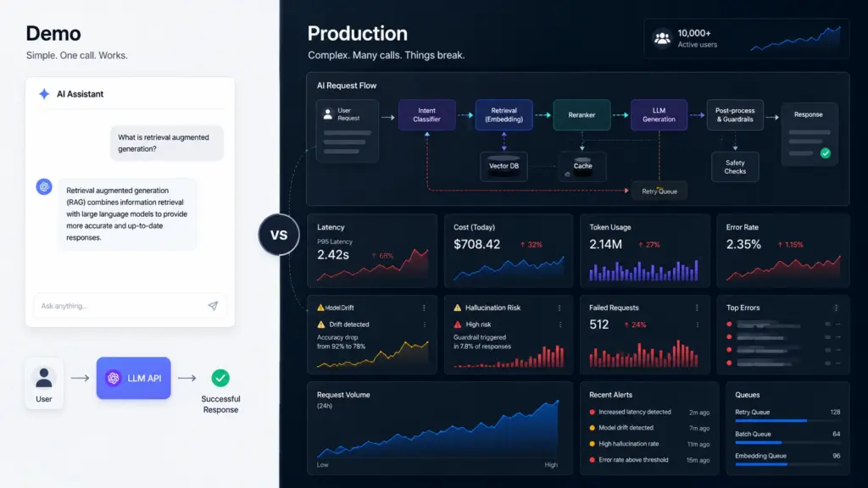The height and width of the screenshot is (488, 868).
Task: Click the yellow dot for Model drift detected
Action: click(x=593, y=428)
